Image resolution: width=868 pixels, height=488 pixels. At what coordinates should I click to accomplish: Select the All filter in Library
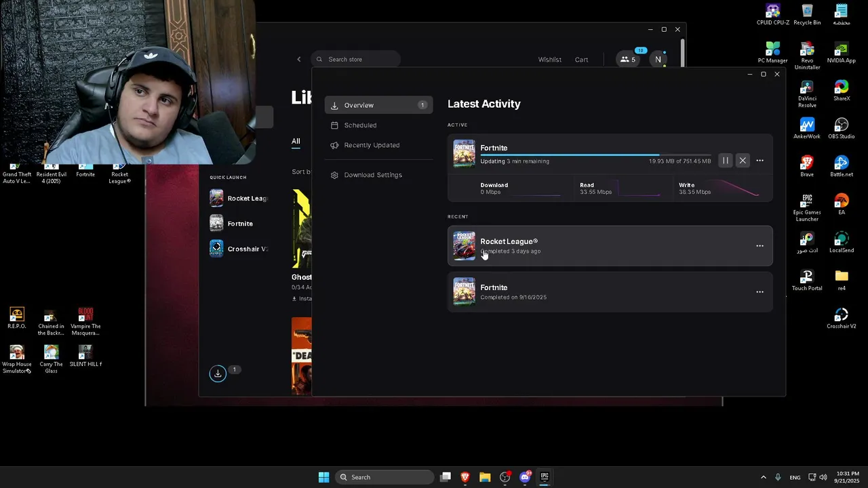pos(296,141)
